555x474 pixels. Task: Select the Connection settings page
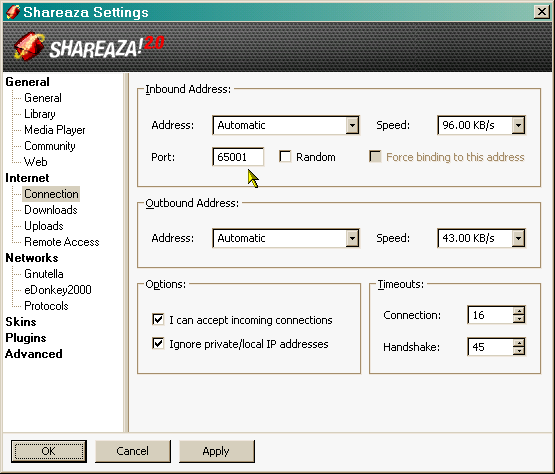coord(51,194)
